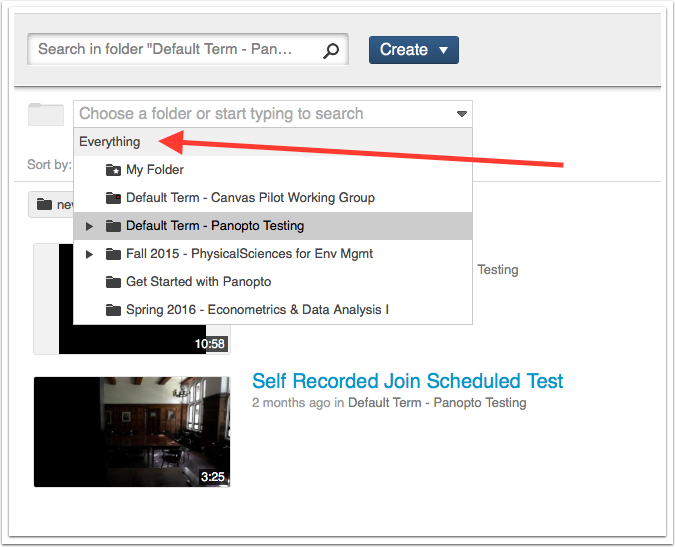Choose Default Term - Canvas Pilot Working Group
This screenshot has height=547, width=675.
click(x=273, y=198)
